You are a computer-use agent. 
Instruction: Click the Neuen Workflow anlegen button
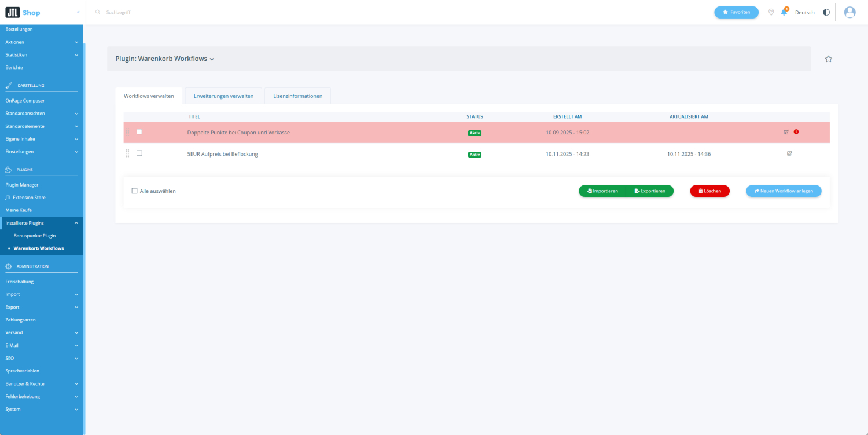point(784,191)
